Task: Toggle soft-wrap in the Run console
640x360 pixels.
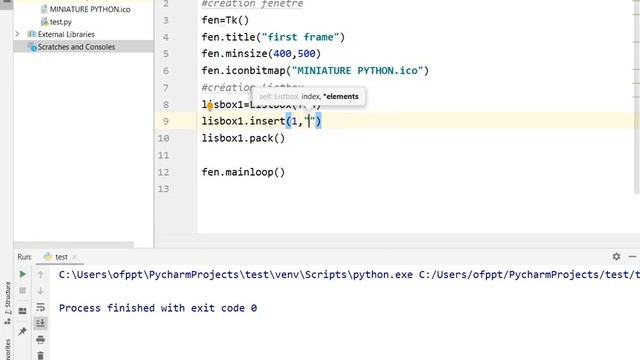Action: pos(40,307)
